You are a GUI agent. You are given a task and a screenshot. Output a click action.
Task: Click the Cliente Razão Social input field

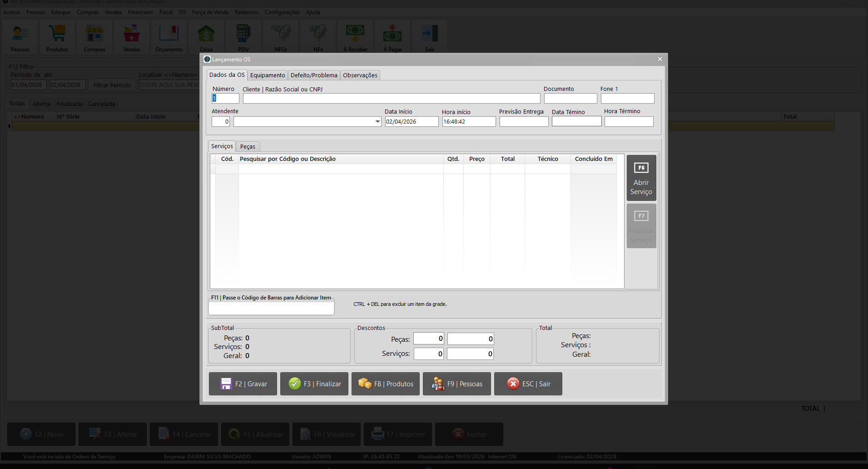coord(391,99)
